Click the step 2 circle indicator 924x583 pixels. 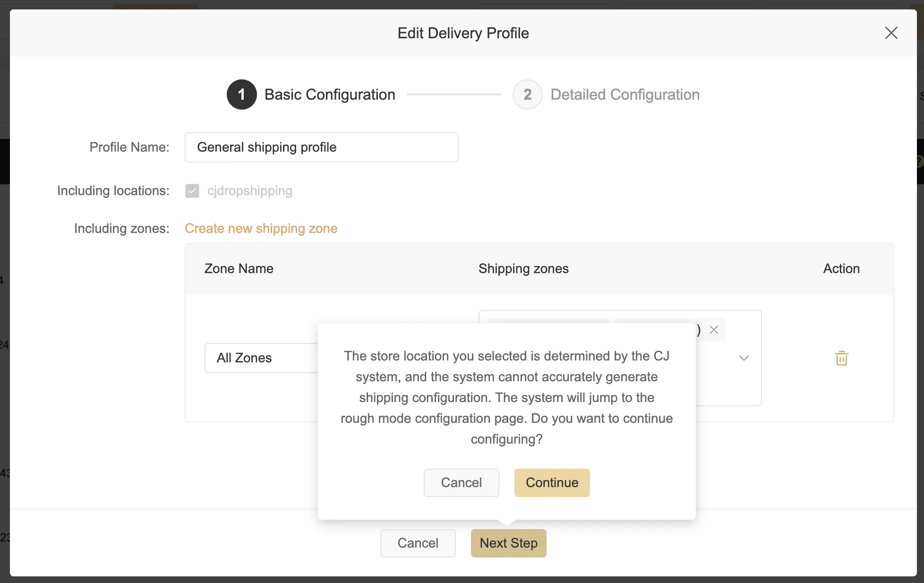point(527,94)
